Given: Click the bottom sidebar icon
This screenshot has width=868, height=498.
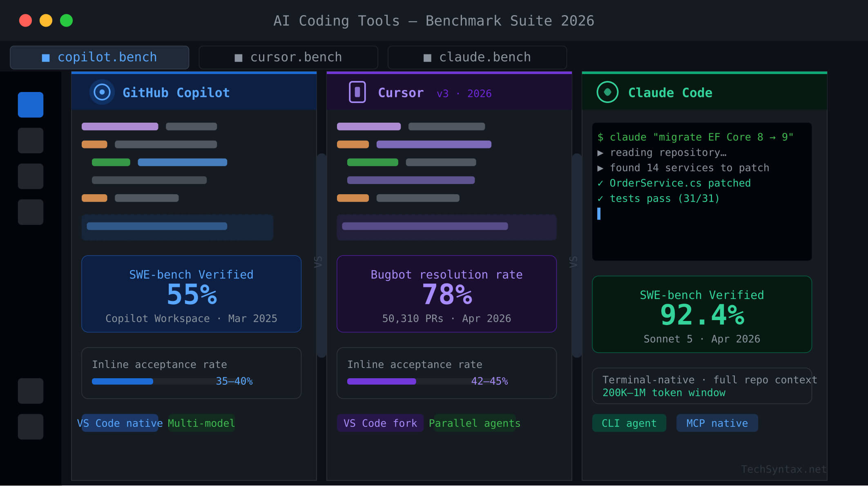Looking at the screenshot, I should click(x=31, y=426).
